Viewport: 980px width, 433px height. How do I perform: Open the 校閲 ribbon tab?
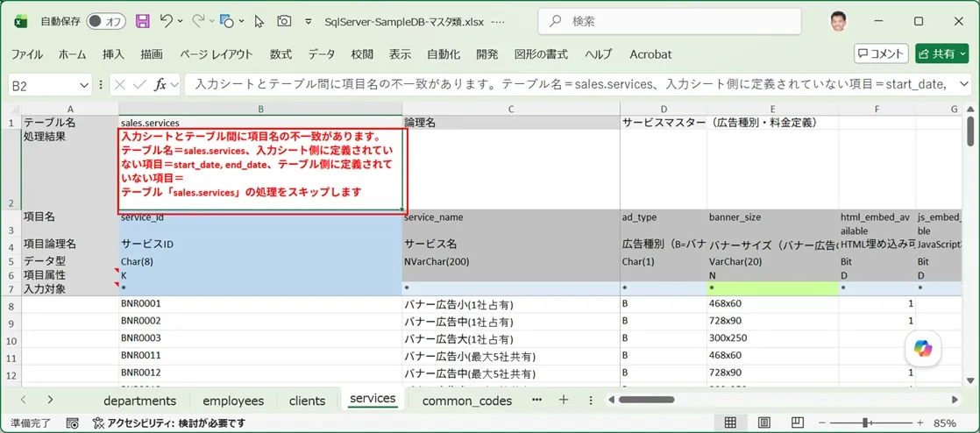pyautogui.click(x=362, y=54)
